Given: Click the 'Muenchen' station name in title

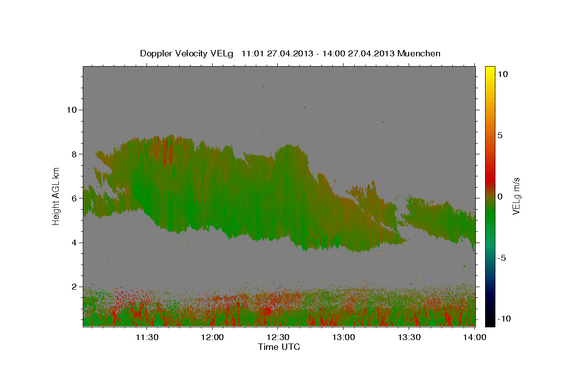Looking at the screenshot, I should click(419, 53).
